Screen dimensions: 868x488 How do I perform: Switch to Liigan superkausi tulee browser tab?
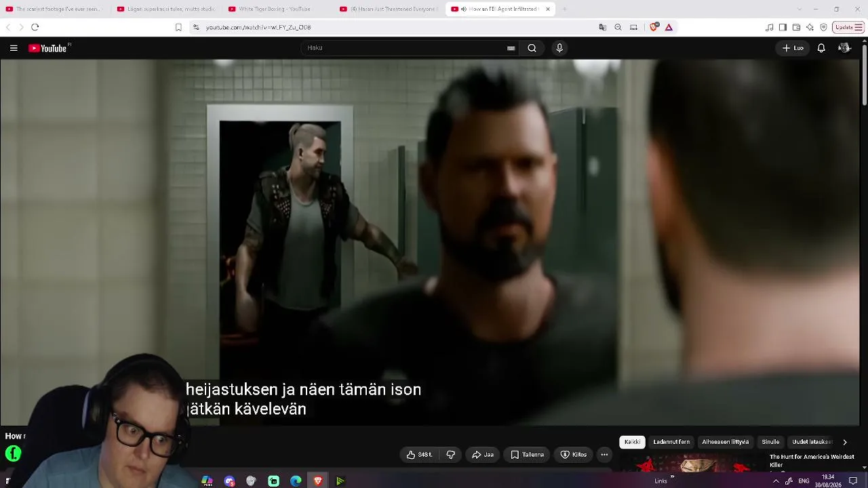pos(165,9)
